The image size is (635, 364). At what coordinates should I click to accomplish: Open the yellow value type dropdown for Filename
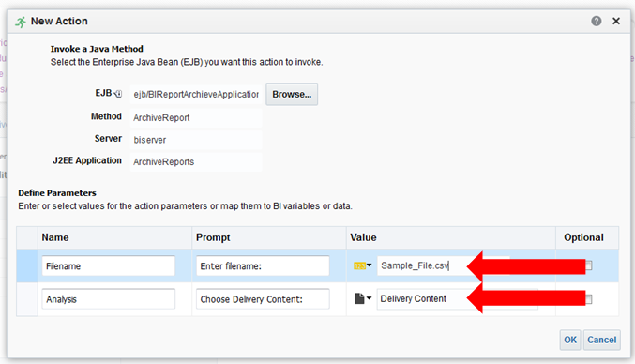(362, 265)
